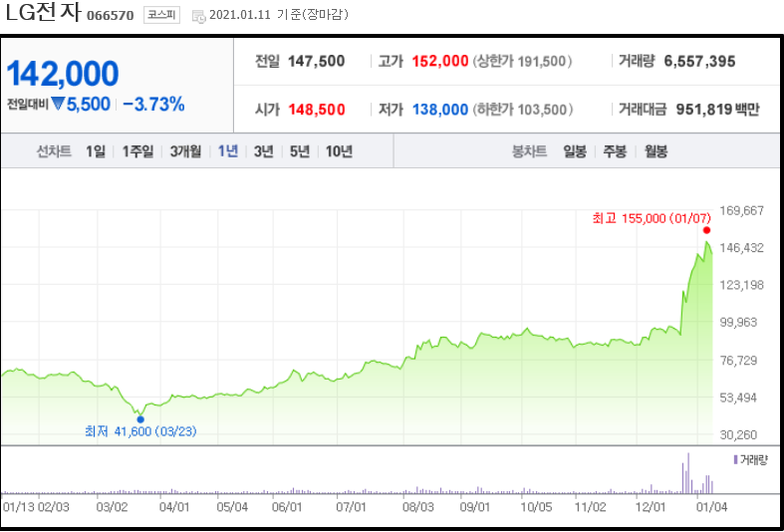Open the 주봉 weekly candlestick chart
Screen dimensions: 784x532
[x=615, y=151]
